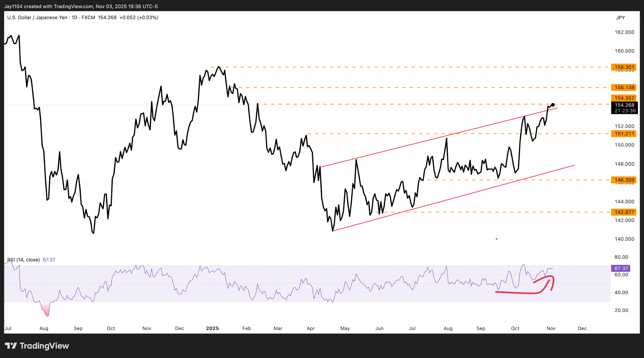
Task: Click the 160.000 price scale value
Action: click(624, 51)
